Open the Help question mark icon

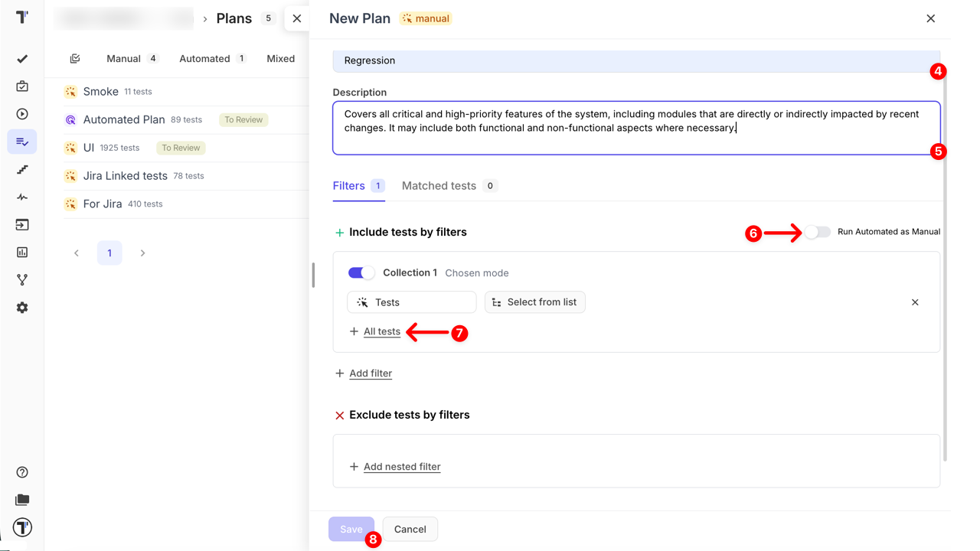point(22,472)
